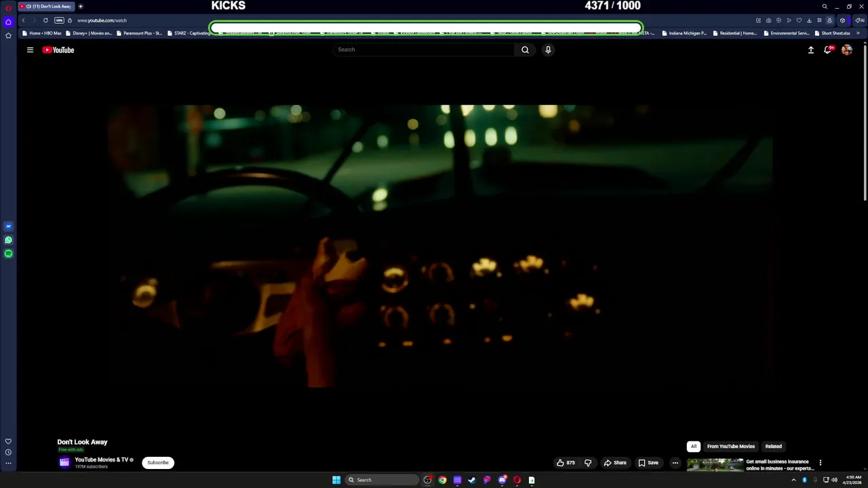Viewport: 868px width, 488px height.
Task: Open options menu for insurance ad
Action: (x=820, y=463)
